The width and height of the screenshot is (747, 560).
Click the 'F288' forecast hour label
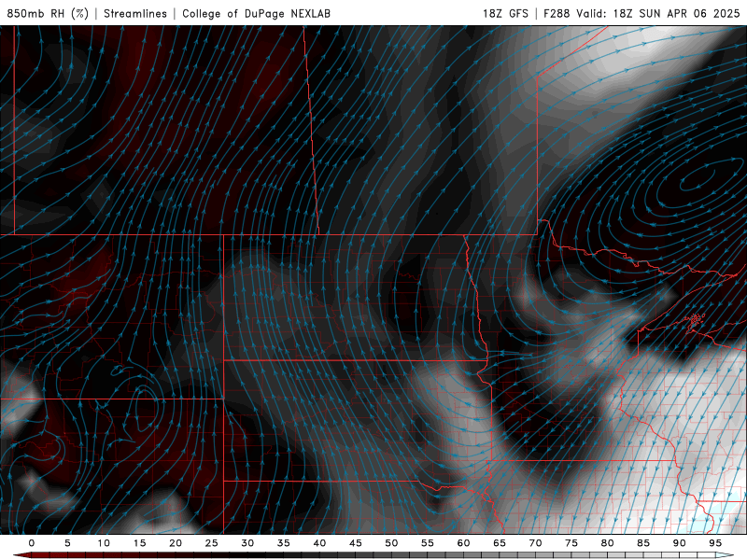[x=557, y=13]
